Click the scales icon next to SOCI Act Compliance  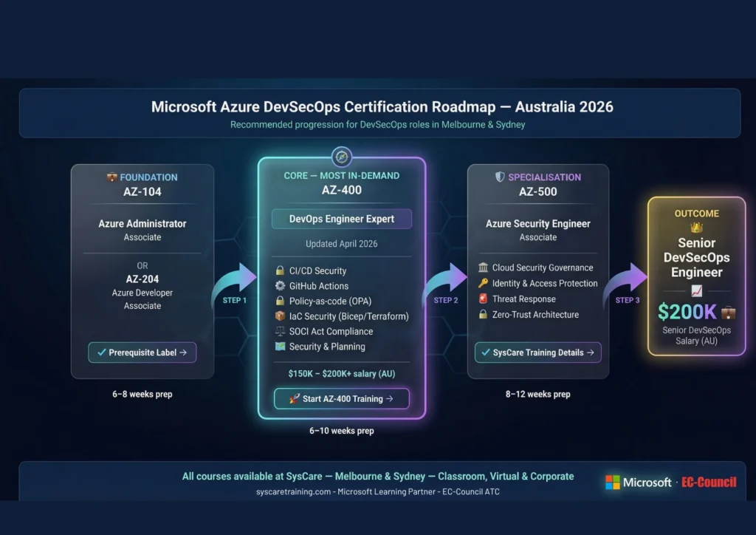(280, 331)
